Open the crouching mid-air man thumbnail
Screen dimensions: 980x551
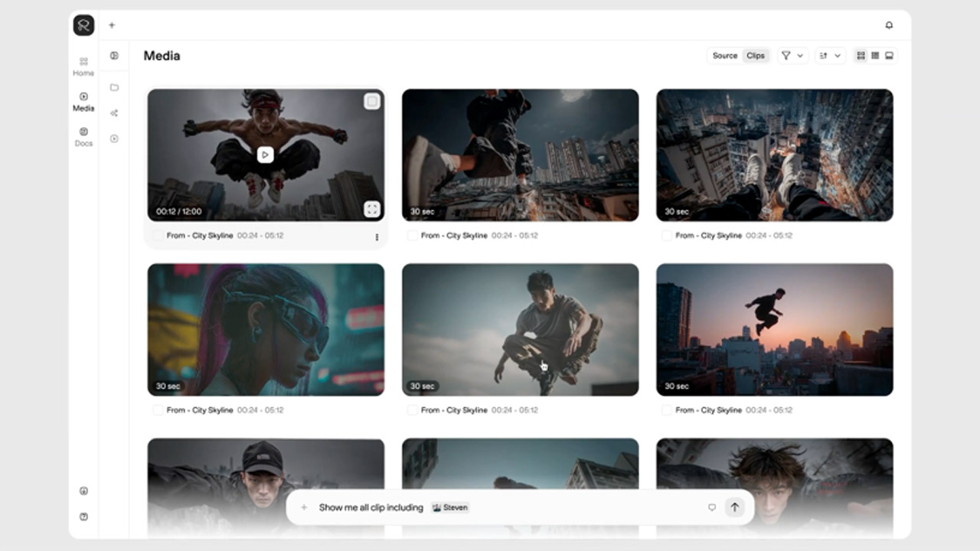click(521, 330)
